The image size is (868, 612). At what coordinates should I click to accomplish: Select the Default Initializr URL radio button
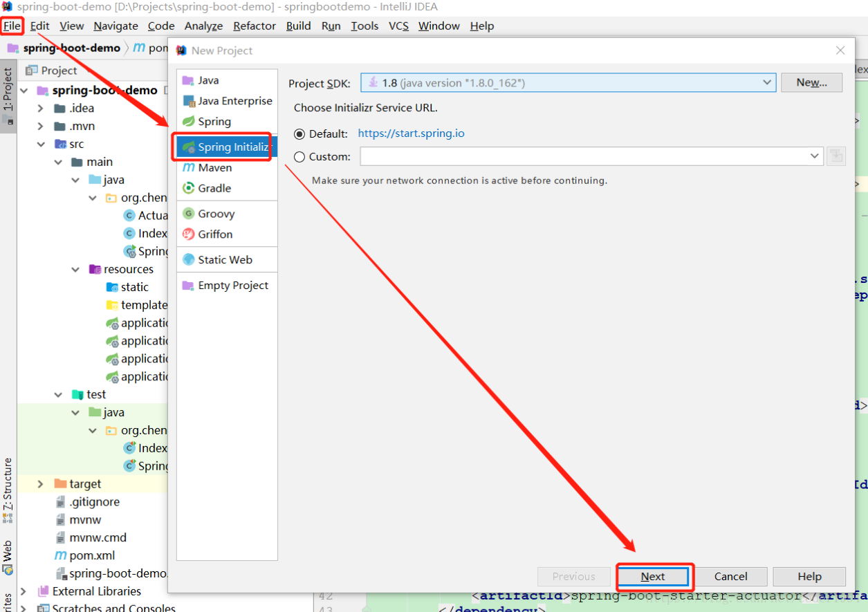pyautogui.click(x=299, y=133)
